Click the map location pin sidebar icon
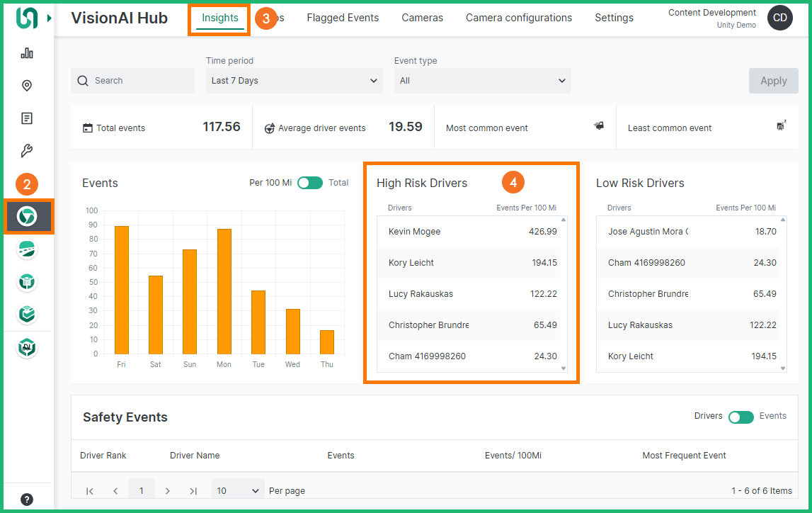Image resolution: width=812 pixels, height=513 pixels. pos(27,86)
